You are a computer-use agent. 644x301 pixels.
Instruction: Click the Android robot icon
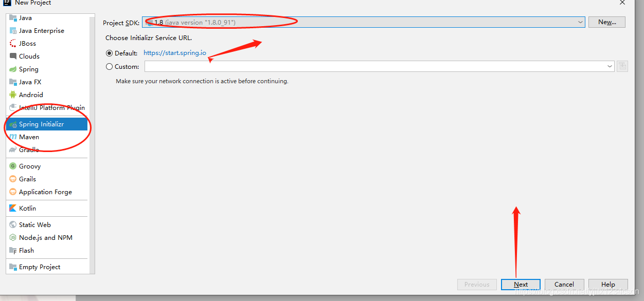click(x=13, y=95)
